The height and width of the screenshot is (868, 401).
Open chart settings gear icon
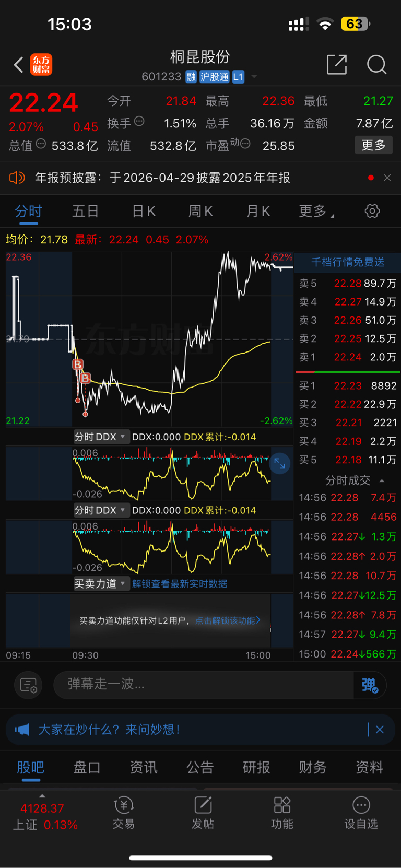point(372,211)
